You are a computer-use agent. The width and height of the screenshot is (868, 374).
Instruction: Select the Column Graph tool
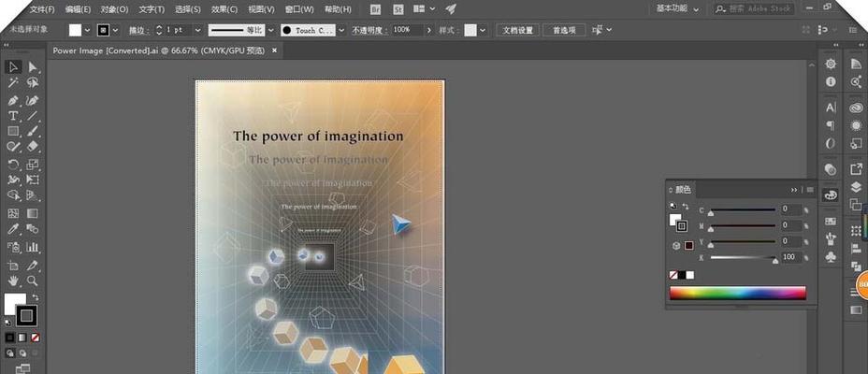pyautogui.click(x=32, y=247)
